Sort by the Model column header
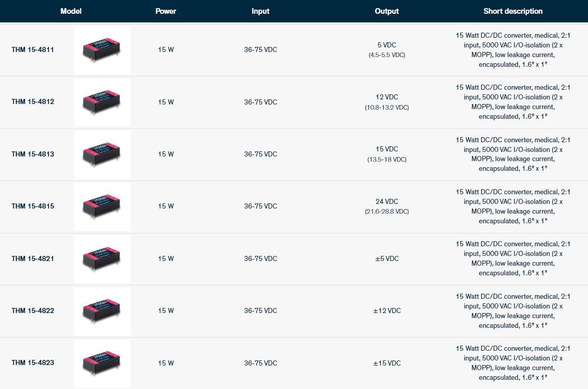The image size is (588, 389). point(71,11)
